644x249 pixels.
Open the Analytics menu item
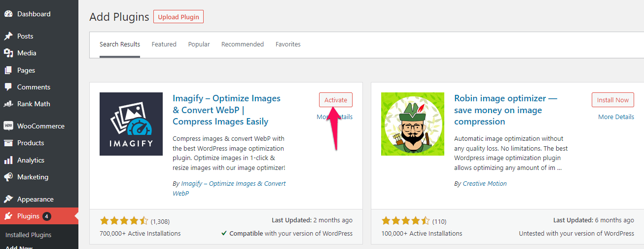click(39, 160)
